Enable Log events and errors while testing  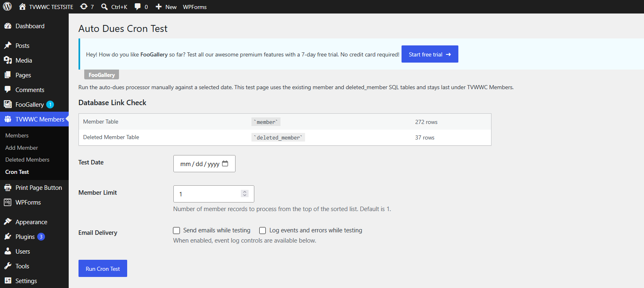[x=263, y=230]
